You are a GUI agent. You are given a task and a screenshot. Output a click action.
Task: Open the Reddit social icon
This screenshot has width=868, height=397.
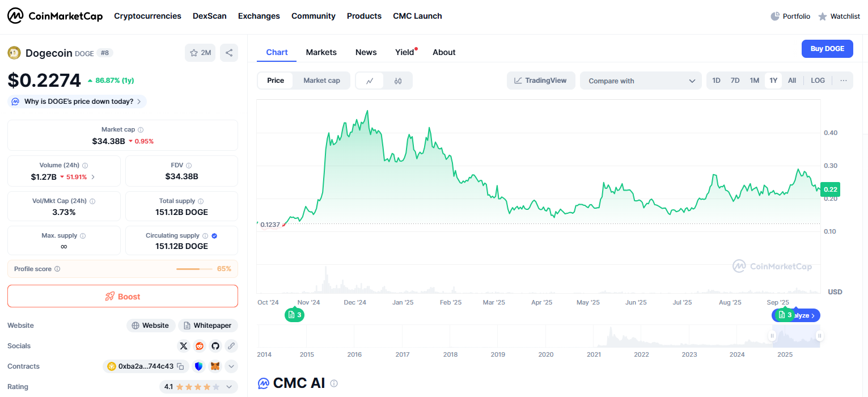[200, 345]
